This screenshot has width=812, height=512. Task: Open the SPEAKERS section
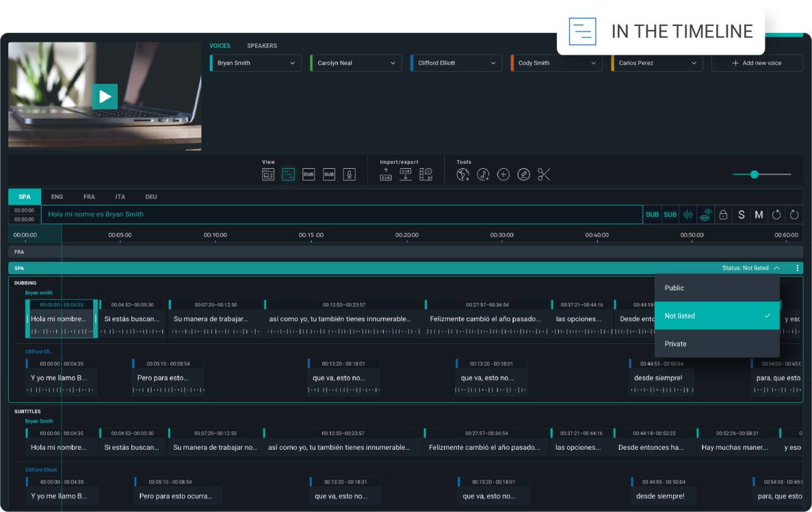[262, 46]
